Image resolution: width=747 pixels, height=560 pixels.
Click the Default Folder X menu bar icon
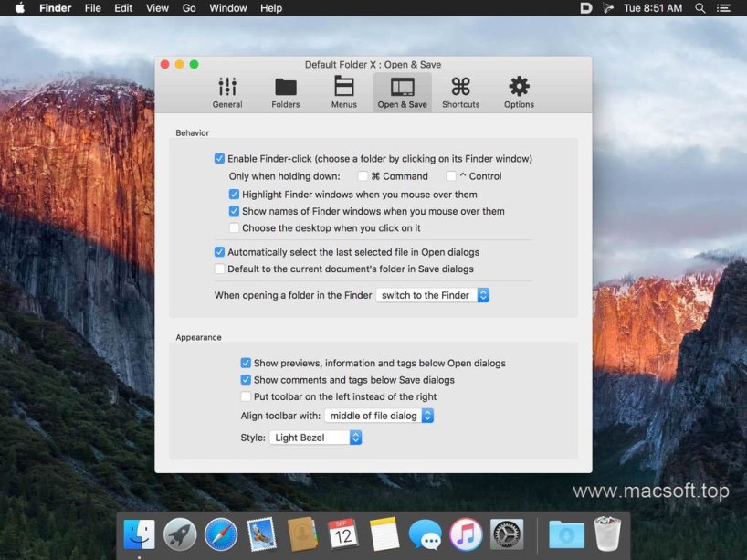point(586,8)
